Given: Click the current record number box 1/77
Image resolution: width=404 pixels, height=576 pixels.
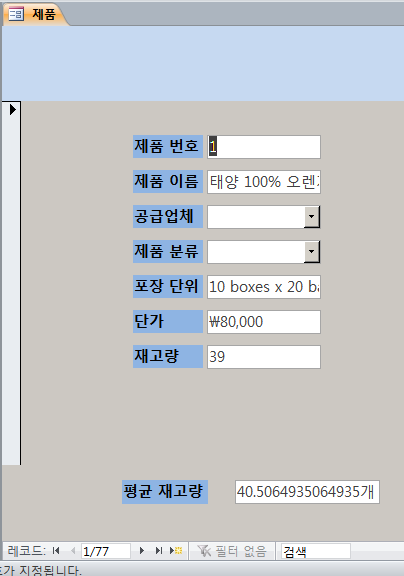Looking at the screenshot, I should pyautogui.click(x=106, y=551).
